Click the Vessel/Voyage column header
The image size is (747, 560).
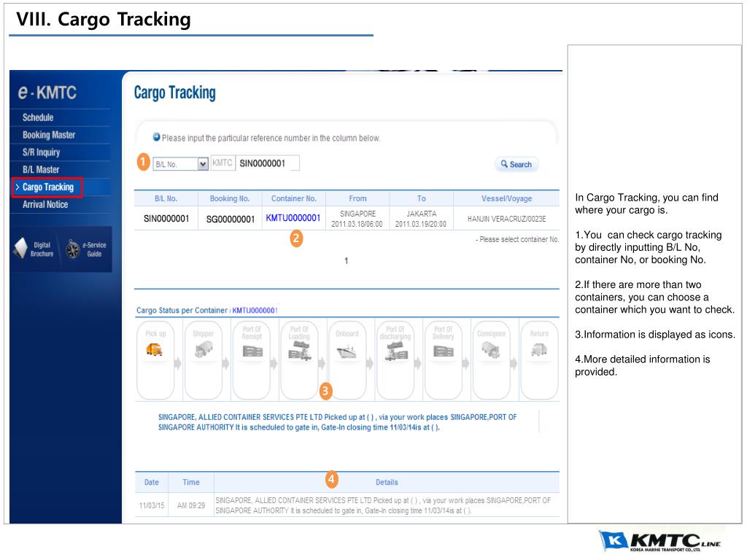tap(506, 198)
